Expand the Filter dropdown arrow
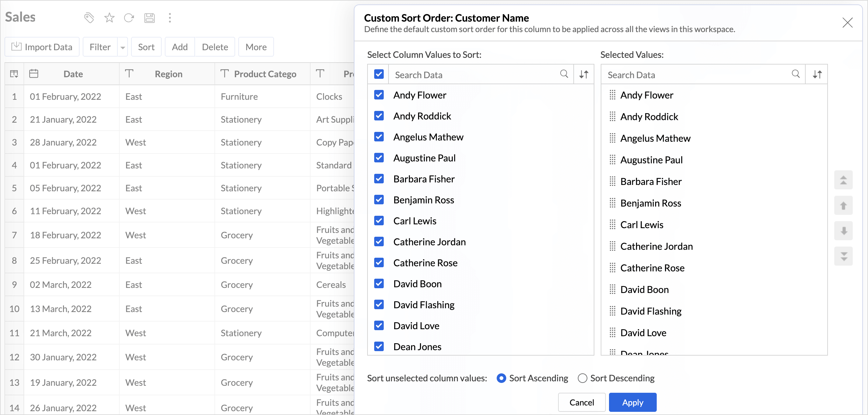The height and width of the screenshot is (415, 868). (123, 47)
